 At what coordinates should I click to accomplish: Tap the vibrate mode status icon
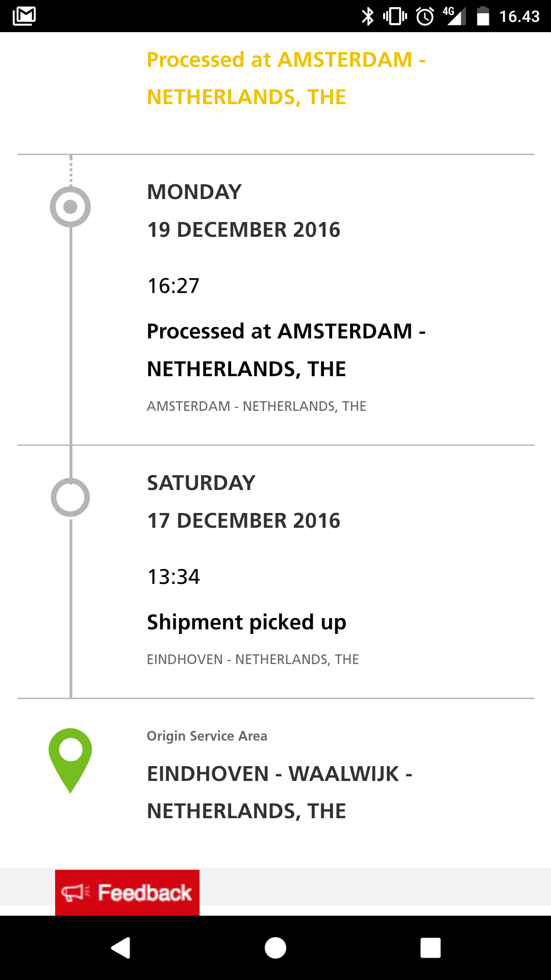click(x=395, y=16)
